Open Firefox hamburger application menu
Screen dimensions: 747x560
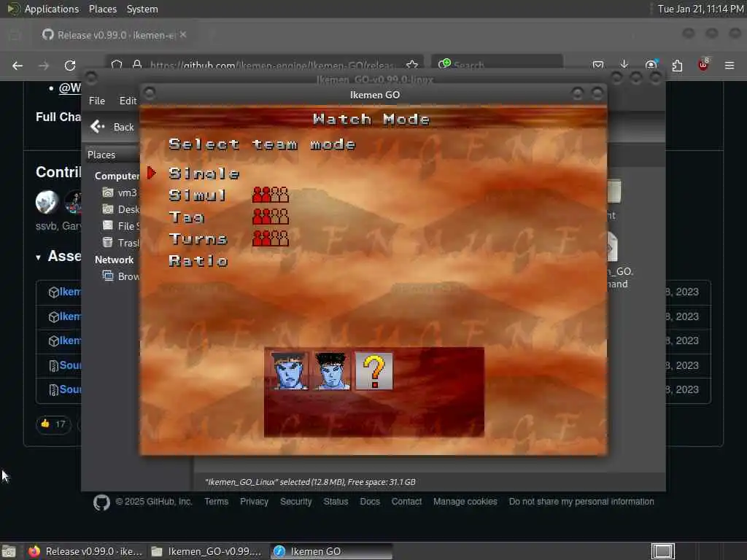click(x=729, y=65)
